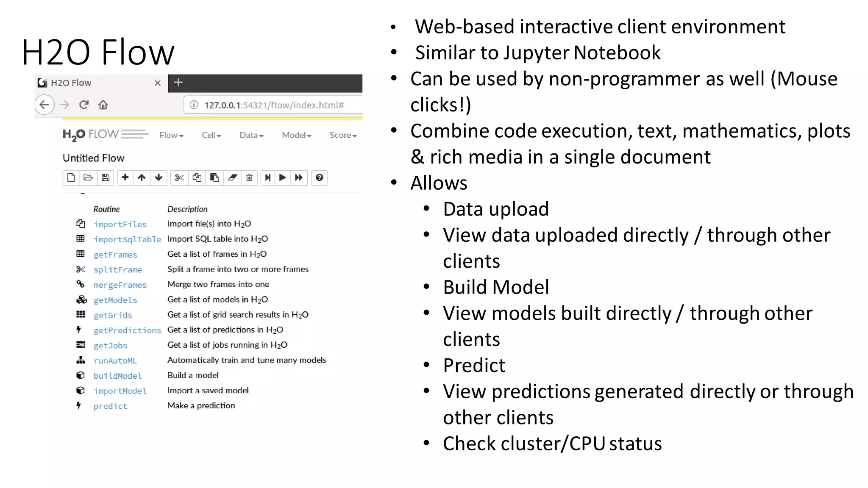The width and height of the screenshot is (868, 488).
Task: Delete the cell with the trash icon
Action: [250, 177]
